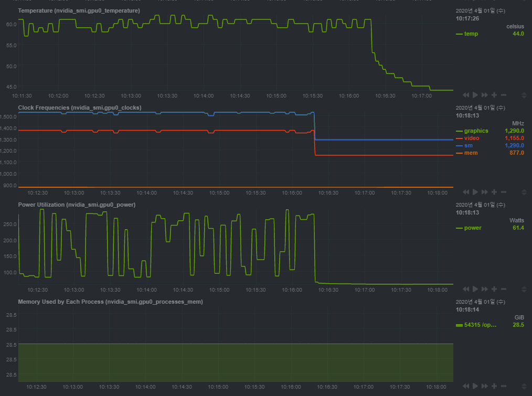The width and height of the screenshot is (532, 396).
Task: Toggle the mem dimension in the clocks legend
Action: 471,153
